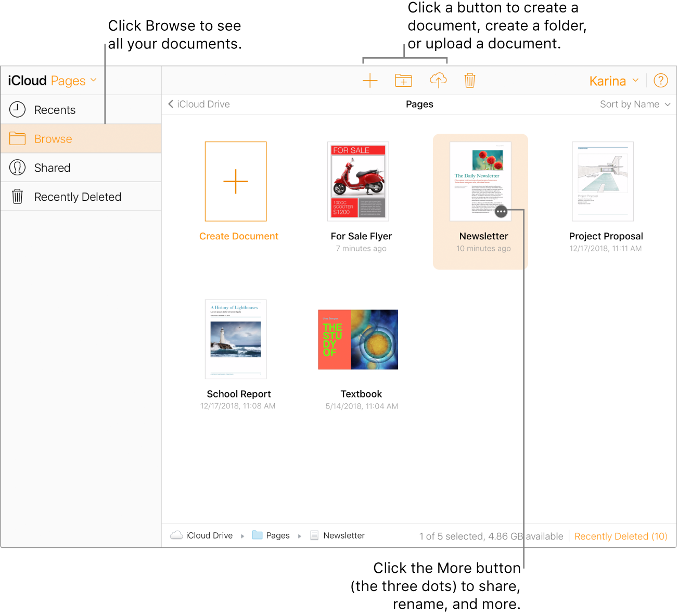Click the plus icon to create document
The width and height of the screenshot is (678, 616).
(369, 81)
